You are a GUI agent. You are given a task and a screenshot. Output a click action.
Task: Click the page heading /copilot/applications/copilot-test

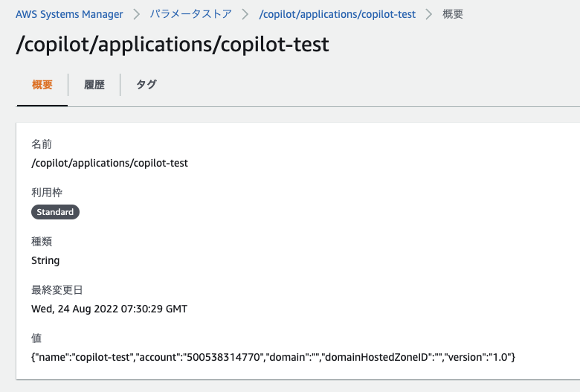pyautogui.click(x=173, y=45)
